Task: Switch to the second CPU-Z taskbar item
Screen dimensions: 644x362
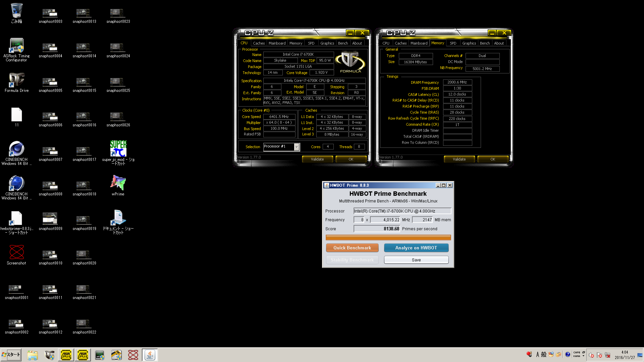Action: click(83, 355)
